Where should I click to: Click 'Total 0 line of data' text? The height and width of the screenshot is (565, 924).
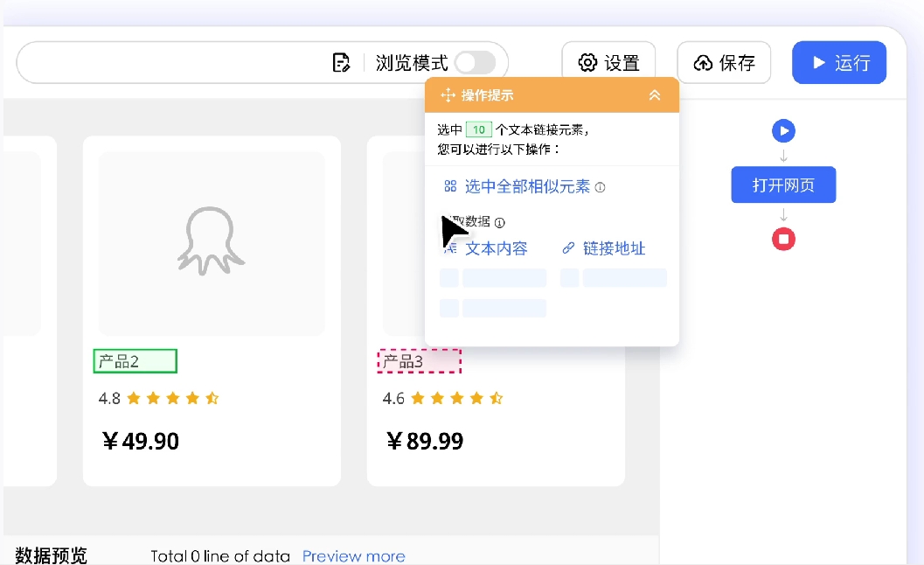point(219,556)
